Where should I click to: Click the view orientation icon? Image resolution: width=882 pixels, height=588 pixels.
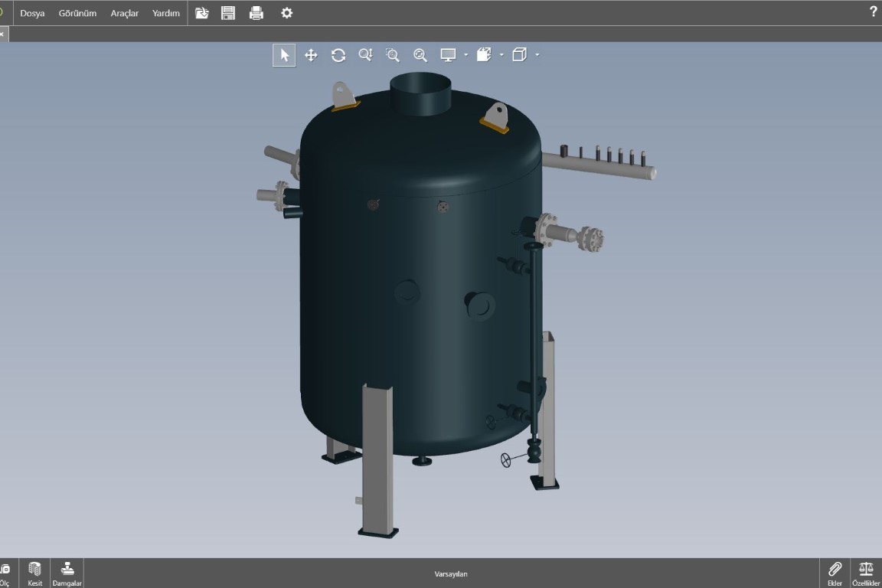point(485,55)
